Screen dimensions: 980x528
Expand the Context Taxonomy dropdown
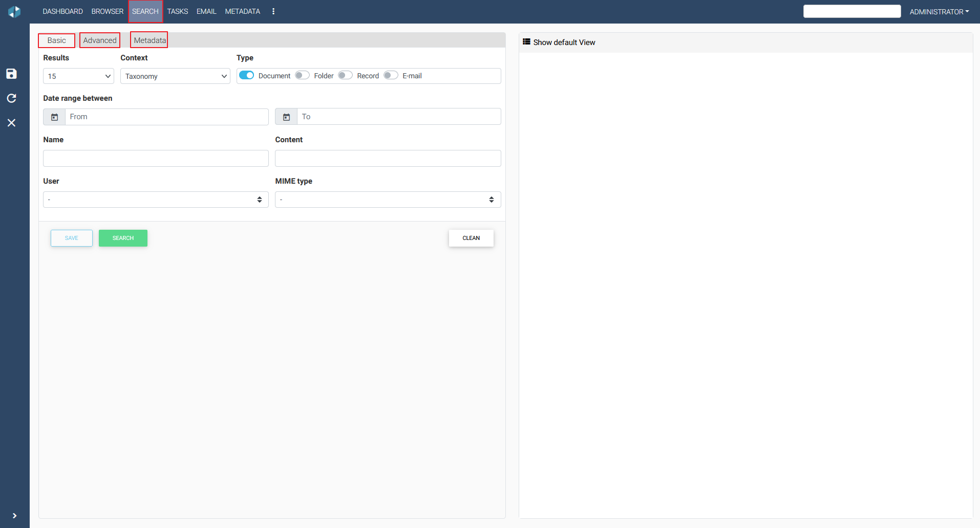tap(175, 76)
